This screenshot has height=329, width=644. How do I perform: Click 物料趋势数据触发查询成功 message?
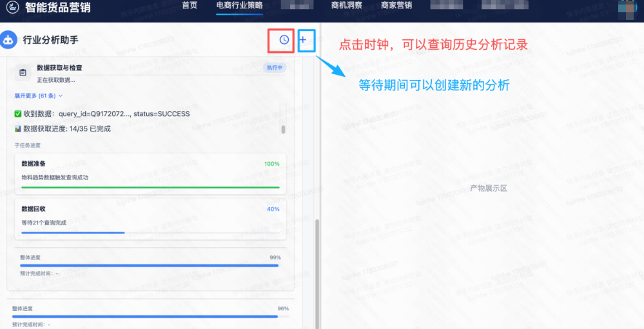[55, 177]
